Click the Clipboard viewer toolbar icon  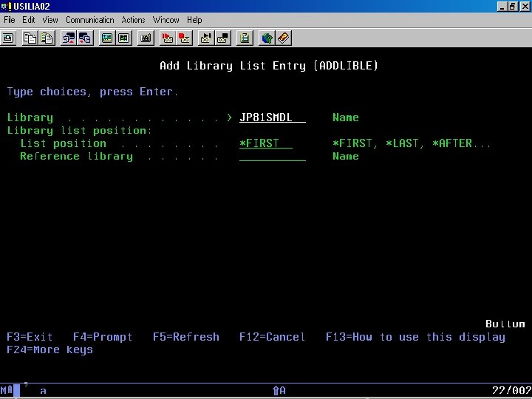[245, 38]
